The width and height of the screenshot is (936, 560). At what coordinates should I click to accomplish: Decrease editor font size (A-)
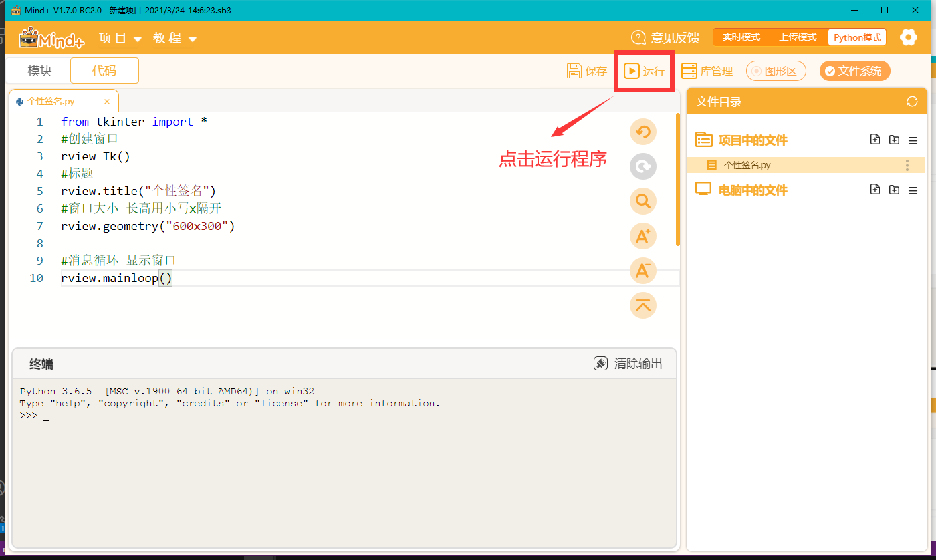tap(643, 271)
